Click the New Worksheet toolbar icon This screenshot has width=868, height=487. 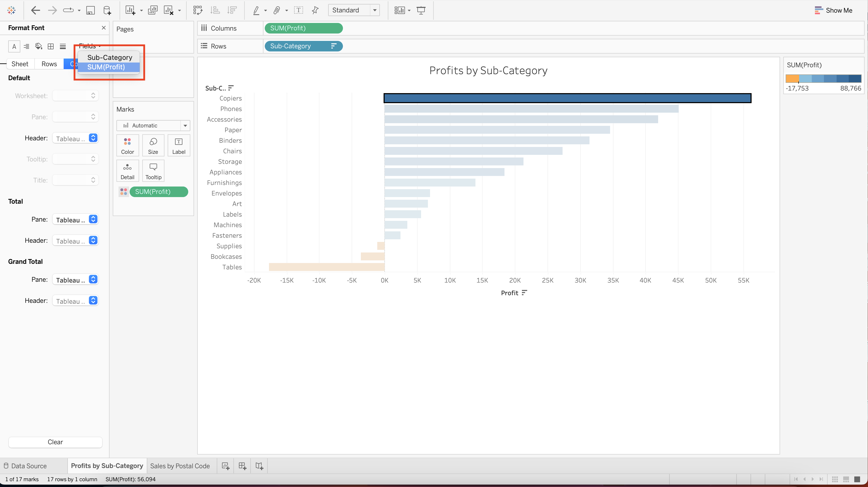coord(130,11)
